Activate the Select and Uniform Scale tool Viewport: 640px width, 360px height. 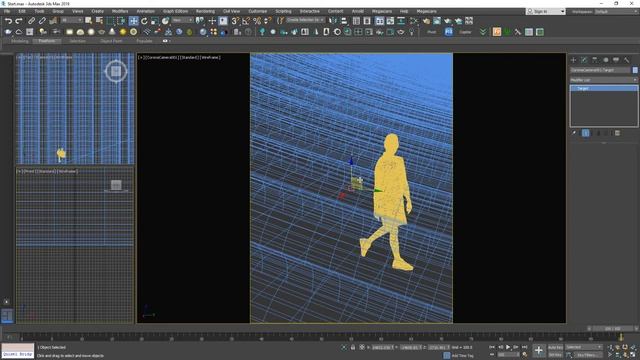coord(155,21)
